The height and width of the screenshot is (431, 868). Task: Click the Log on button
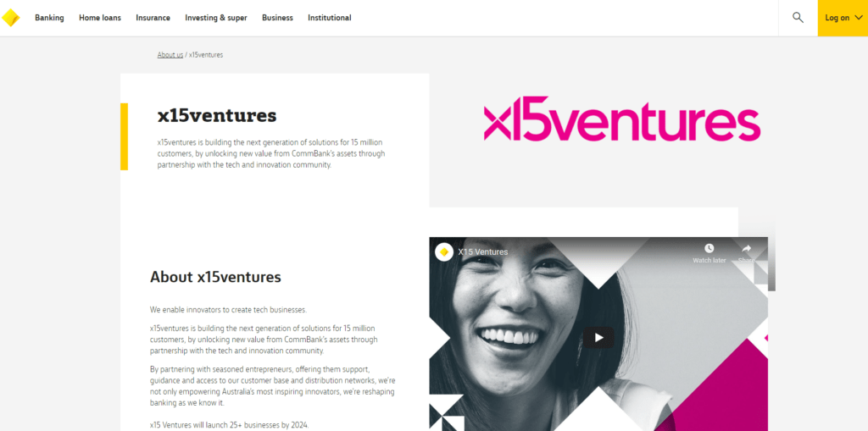tap(843, 19)
